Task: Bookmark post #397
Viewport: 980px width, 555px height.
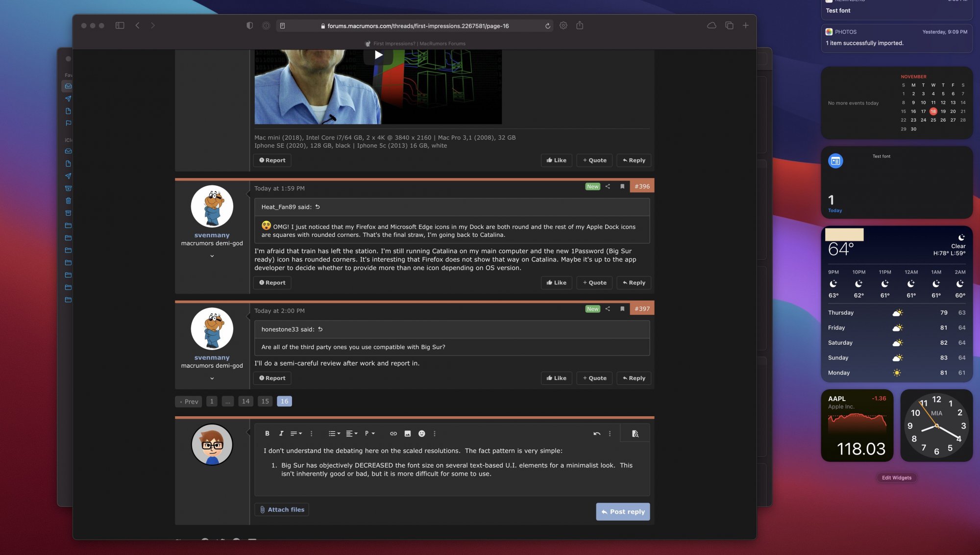Action: tap(622, 309)
